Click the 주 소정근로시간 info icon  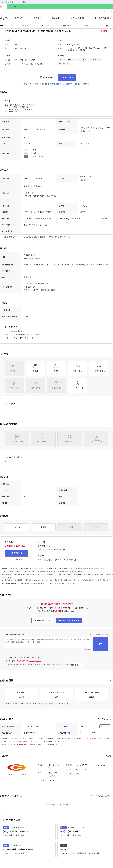37,186
